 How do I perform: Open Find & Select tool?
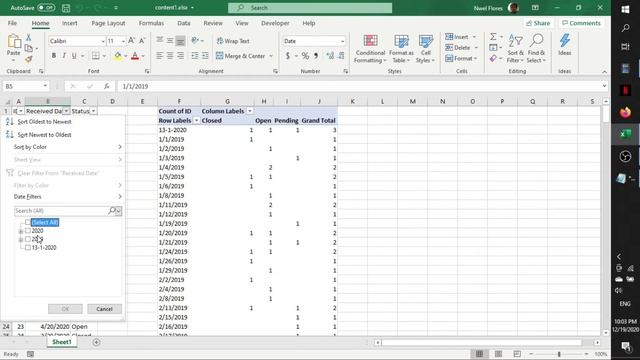536,49
